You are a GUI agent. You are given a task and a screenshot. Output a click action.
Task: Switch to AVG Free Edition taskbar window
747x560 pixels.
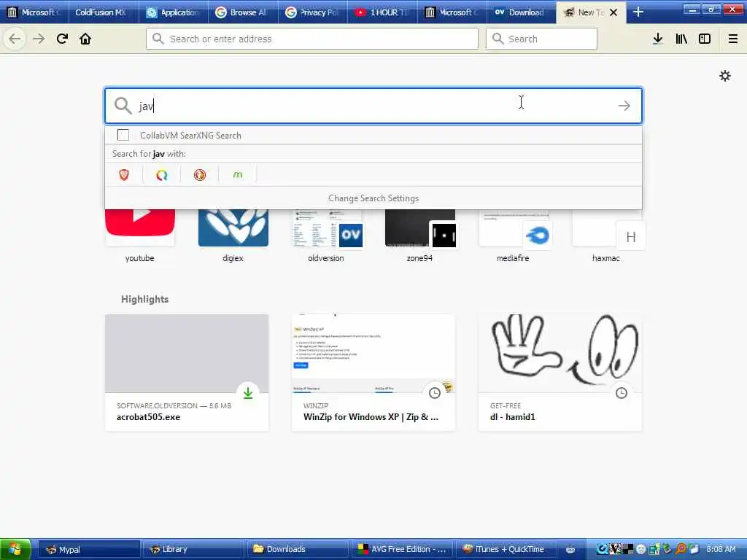401,550
